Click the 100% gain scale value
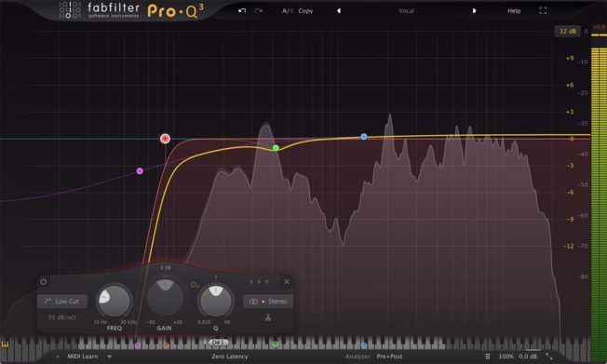 pyautogui.click(x=506, y=357)
